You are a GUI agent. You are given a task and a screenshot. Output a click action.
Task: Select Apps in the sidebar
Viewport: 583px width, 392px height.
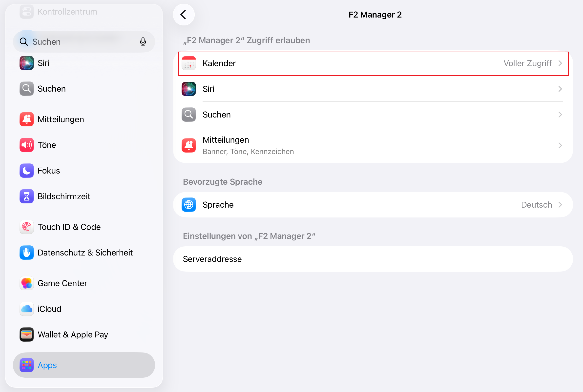click(x=47, y=365)
